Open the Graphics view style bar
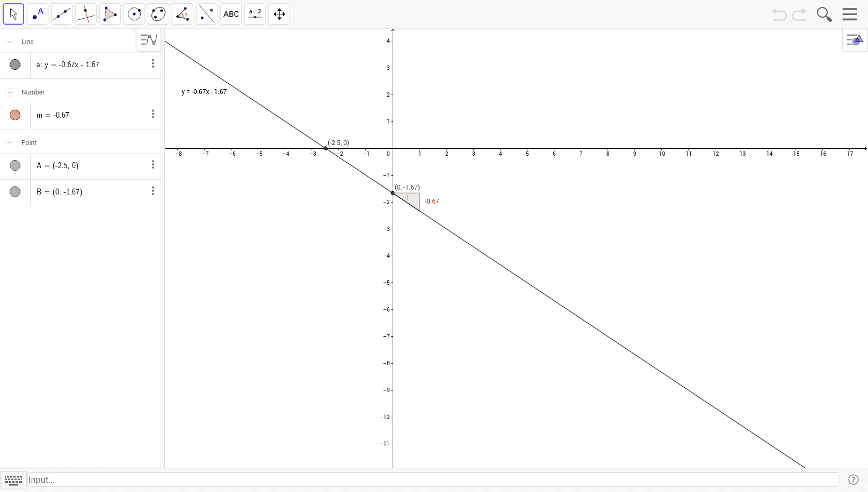Image resolution: width=868 pixels, height=492 pixels. [x=855, y=40]
